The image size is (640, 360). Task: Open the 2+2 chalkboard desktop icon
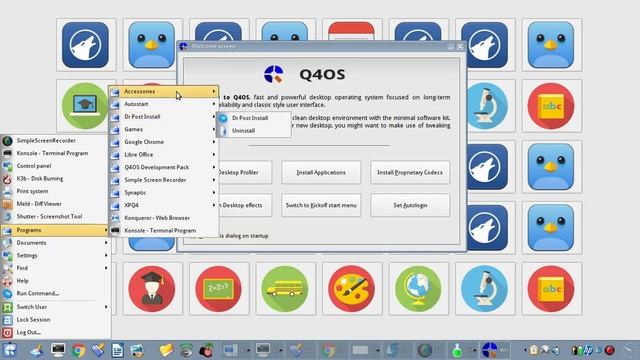218,289
